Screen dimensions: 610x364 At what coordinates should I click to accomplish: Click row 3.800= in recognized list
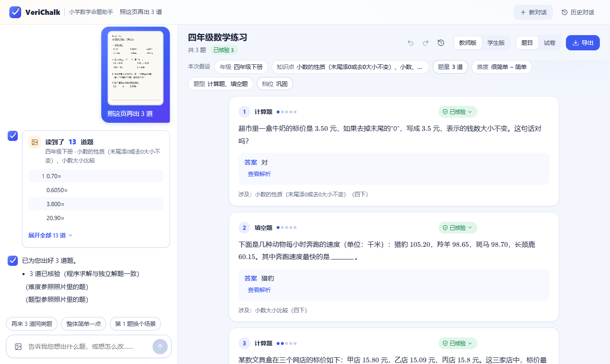[96, 204]
